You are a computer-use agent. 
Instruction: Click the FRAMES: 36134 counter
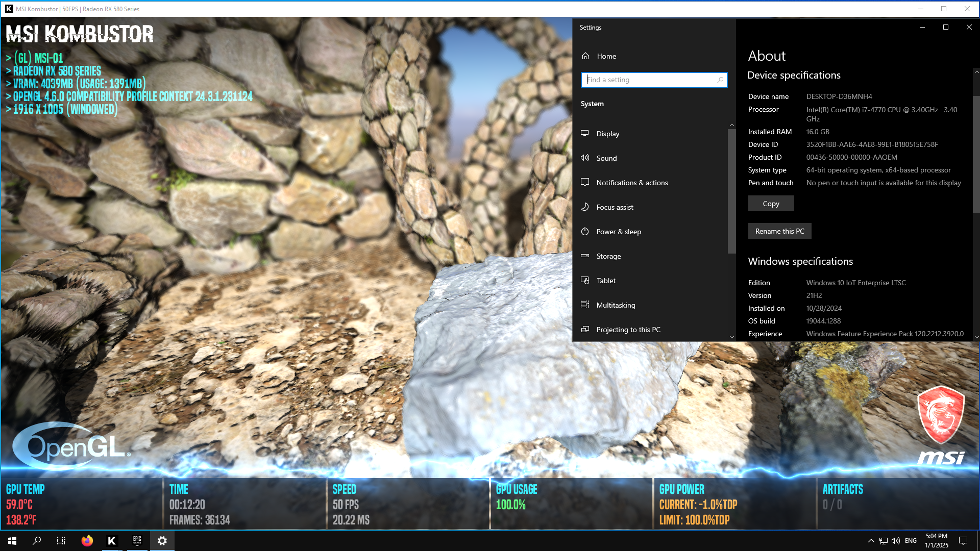200,520
